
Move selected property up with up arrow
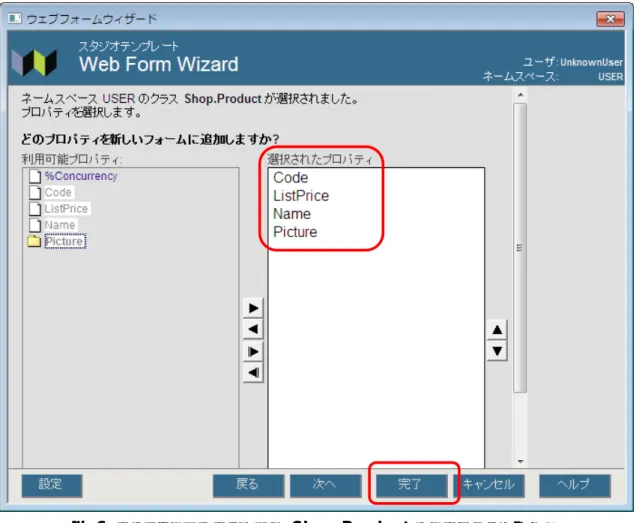point(497,330)
